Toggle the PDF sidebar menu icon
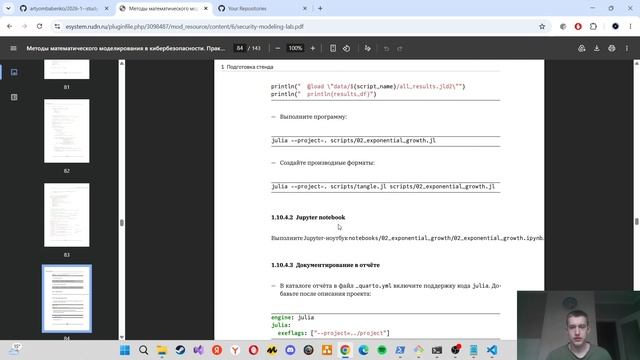This screenshot has width=640, height=360. tap(13, 48)
